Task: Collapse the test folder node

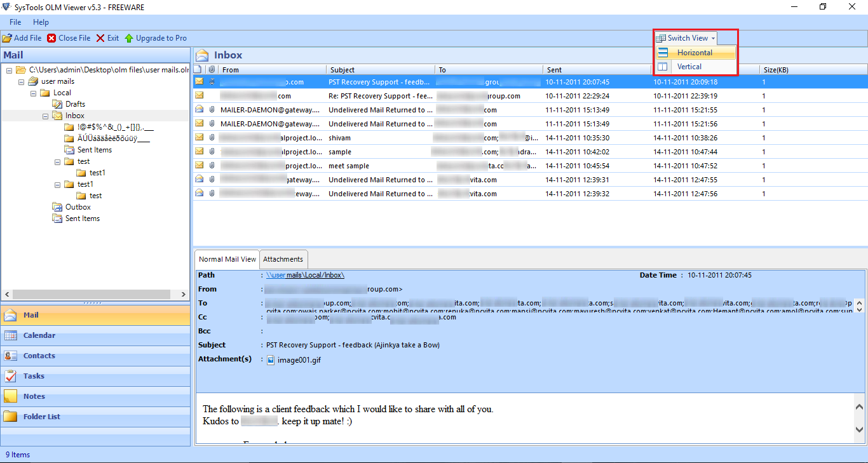Action: tap(57, 161)
